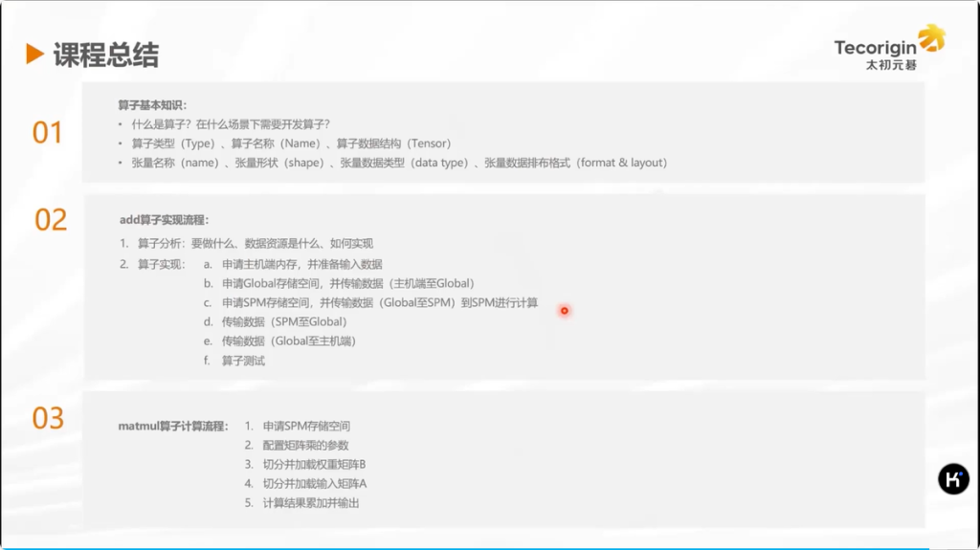The image size is (980, 550).
Task: Click the orange Tecorigin logo emblem
Action: click(x=931, y=38)
